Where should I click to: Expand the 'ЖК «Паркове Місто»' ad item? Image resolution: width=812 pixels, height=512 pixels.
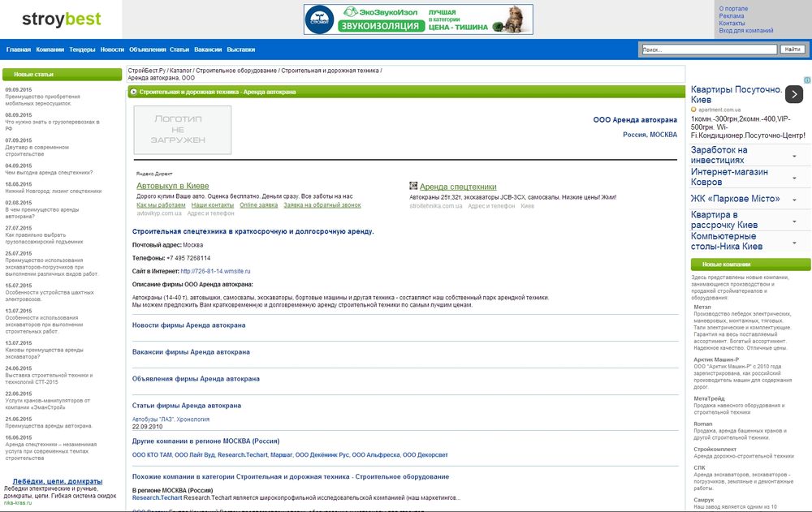pos(794,200)
